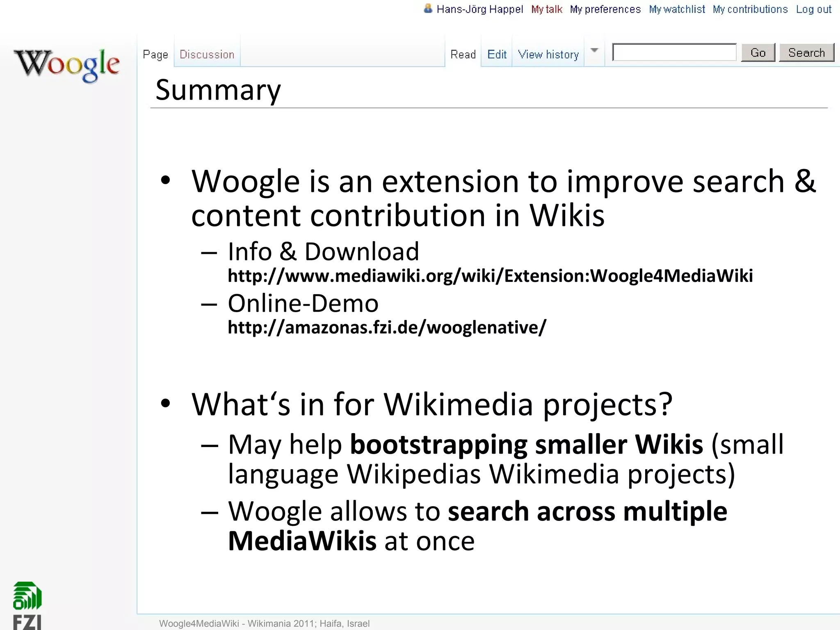
Task: Open the Edit tab
Action: (x=497, y=54)
